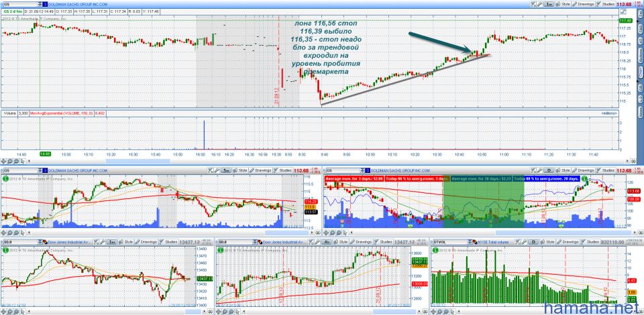The height and width of the screenshot is (315, 644).
Task: Open Studies menu in top GS chart
Action: click(606, 4)
